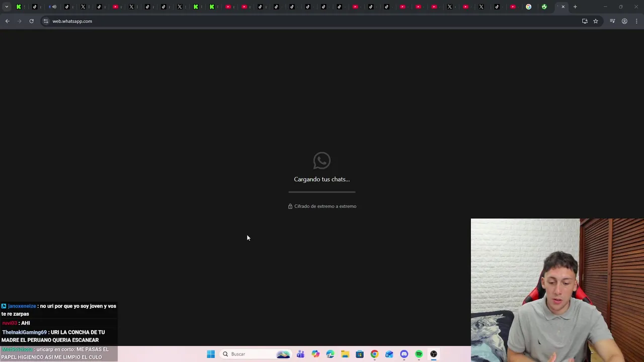Click the janoxeneize username in chat overlay
This screenshot has height=362, width=644.
22,306
